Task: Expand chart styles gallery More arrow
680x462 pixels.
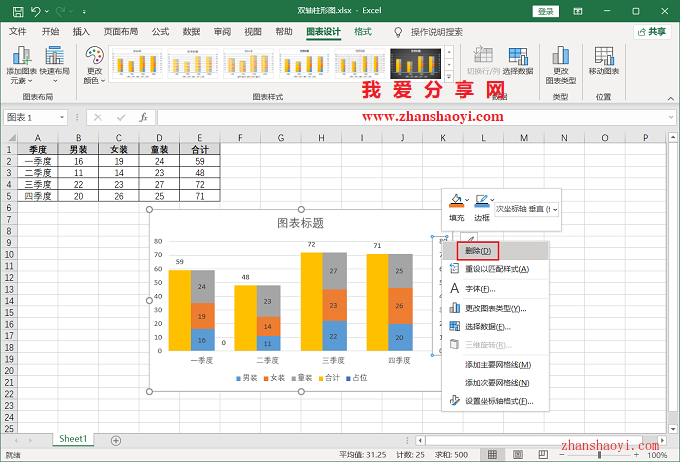Action: pyautogui.click(x=449, y=76)
